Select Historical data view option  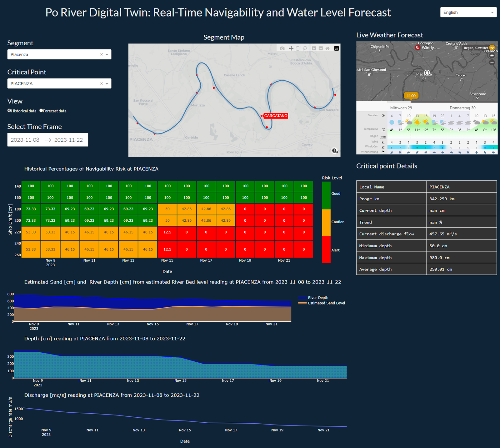[9, 111]
